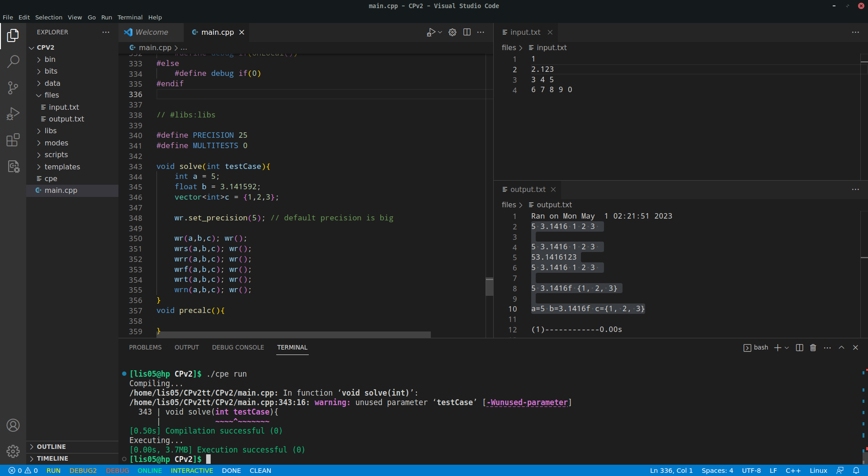Open the Source Control view
This screenshot has height=476, width=868.
pos(13,88)
